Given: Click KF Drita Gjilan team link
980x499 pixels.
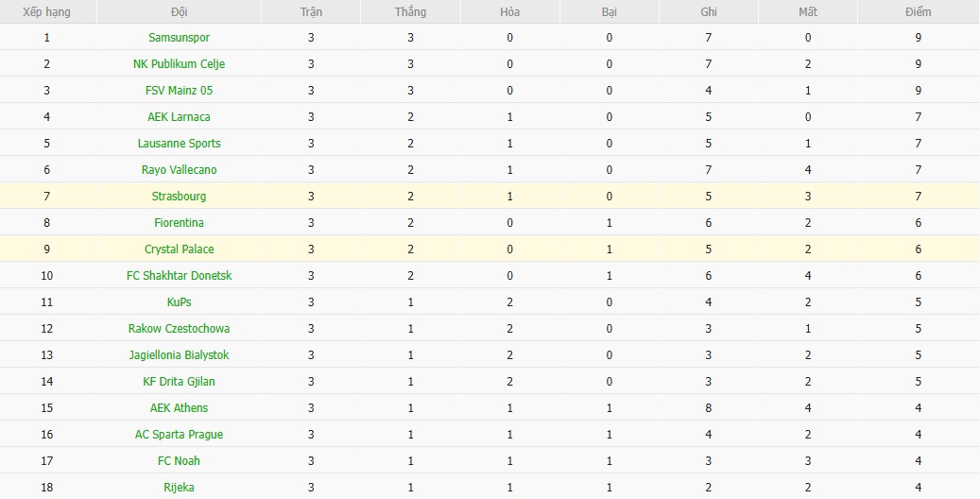Looking at the screenshot, I should tap(179, 382).
